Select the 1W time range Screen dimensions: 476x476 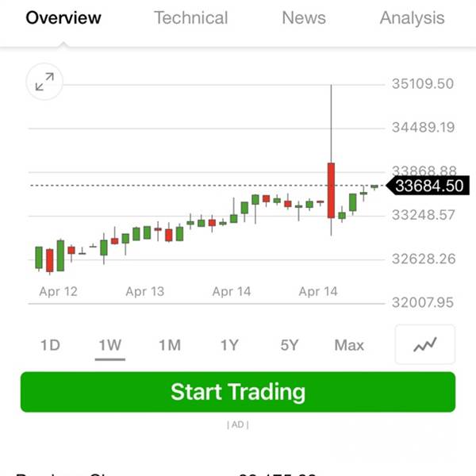pyautogui.click(x=110, y=345)
